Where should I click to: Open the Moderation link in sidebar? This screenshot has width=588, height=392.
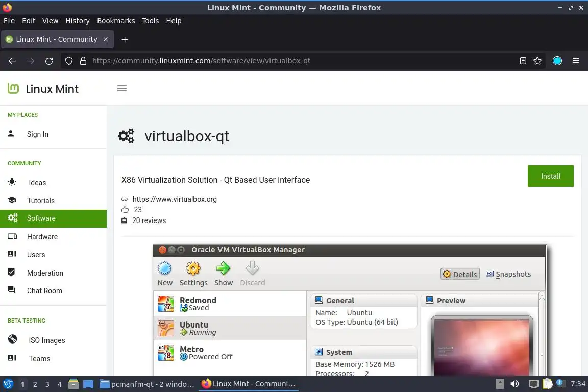coord(45,273)
